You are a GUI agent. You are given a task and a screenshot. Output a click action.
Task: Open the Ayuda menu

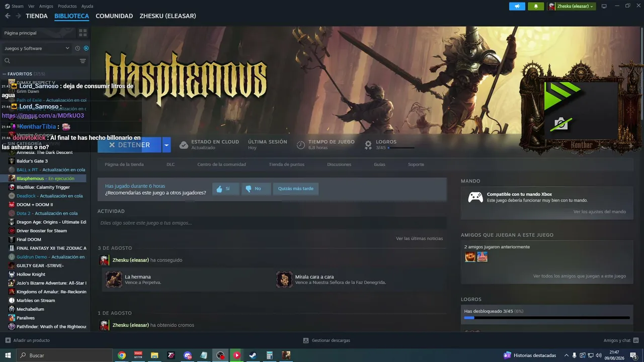(x=88, y=6)
